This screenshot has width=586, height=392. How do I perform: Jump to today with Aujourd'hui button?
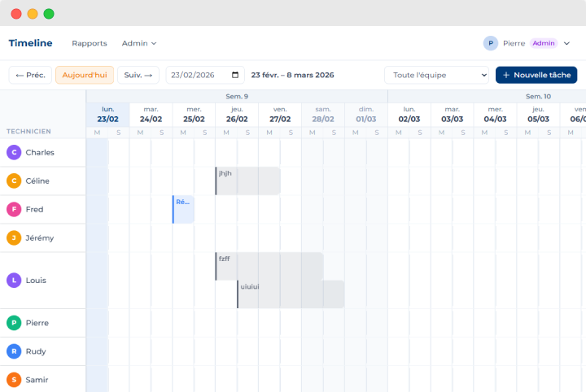[85, 75]
